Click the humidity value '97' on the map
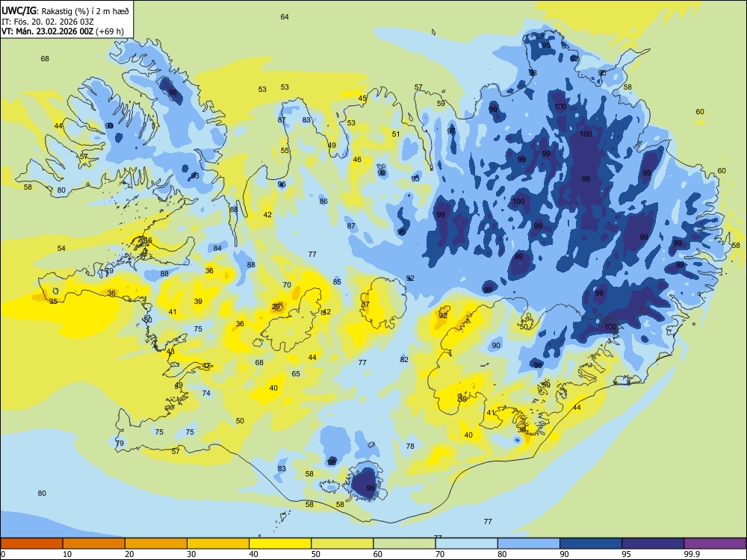Image resolution: width=747 pixels, height=560 pixels. [451, 131]
